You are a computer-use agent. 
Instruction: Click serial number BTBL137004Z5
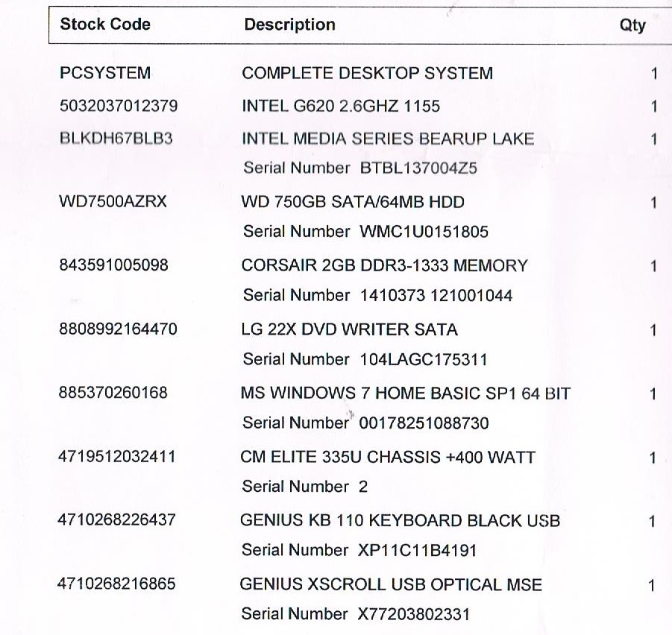click(418, 168)
